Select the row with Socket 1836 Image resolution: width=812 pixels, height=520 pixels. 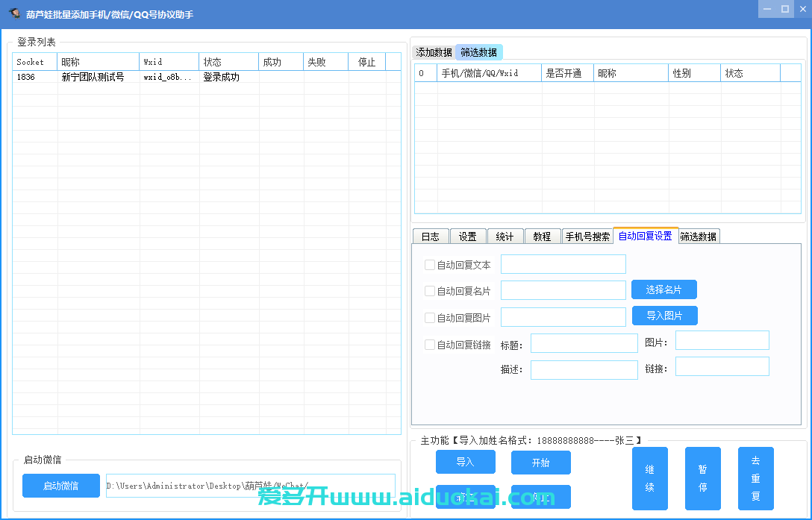[207, 77]
